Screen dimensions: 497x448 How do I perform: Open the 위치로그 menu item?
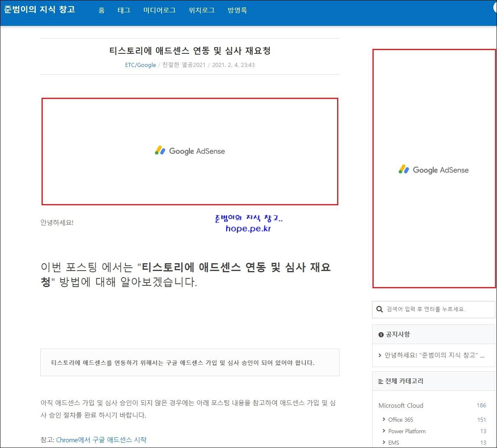pos(201,10)
